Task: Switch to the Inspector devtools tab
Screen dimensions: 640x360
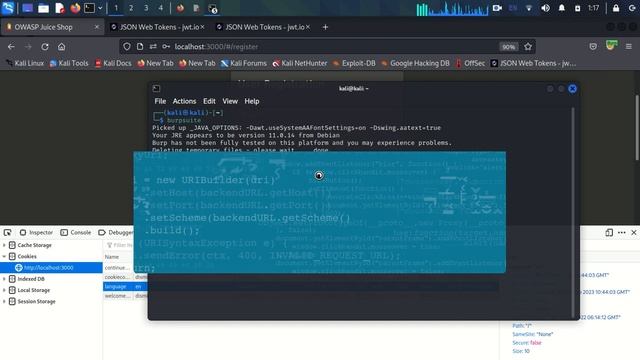Action: (36, 233)
